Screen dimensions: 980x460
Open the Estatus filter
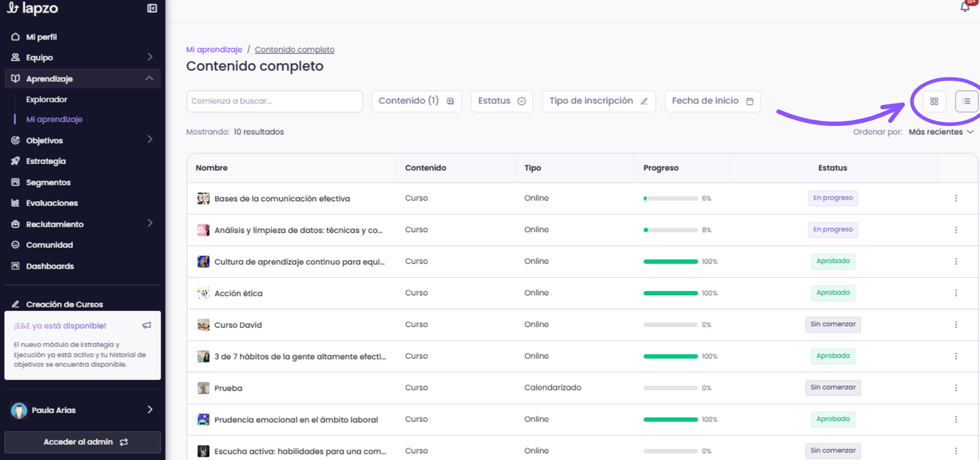(x=502, y=101)
